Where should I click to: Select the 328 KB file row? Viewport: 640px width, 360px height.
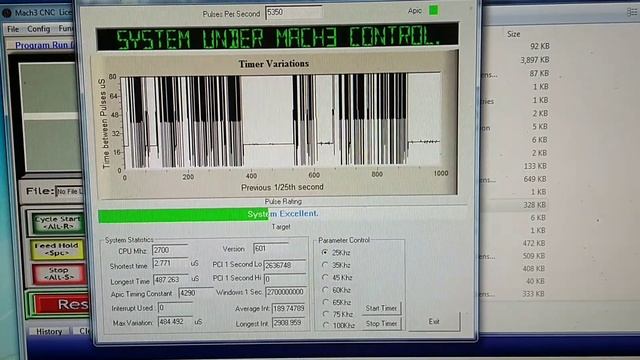coord(535,205)
